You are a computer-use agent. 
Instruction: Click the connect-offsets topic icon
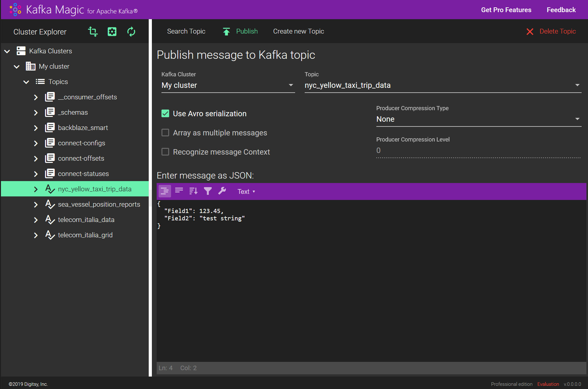[50, 158]
